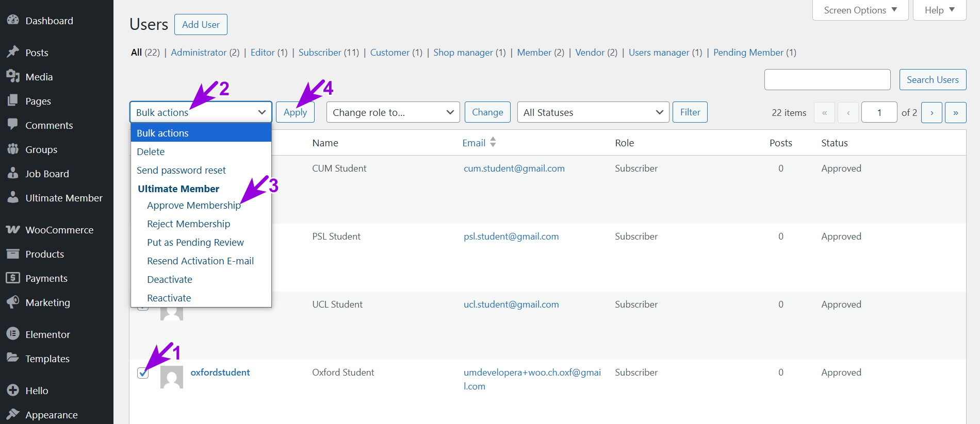Click the Add User button
Viewport: 980px width, 424px height.
[x=201, y=24]
